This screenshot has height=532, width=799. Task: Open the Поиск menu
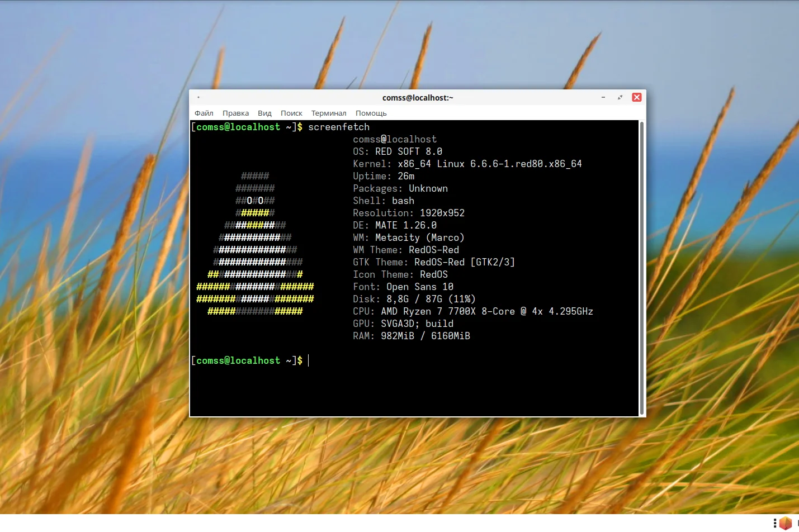coord(291,113)
